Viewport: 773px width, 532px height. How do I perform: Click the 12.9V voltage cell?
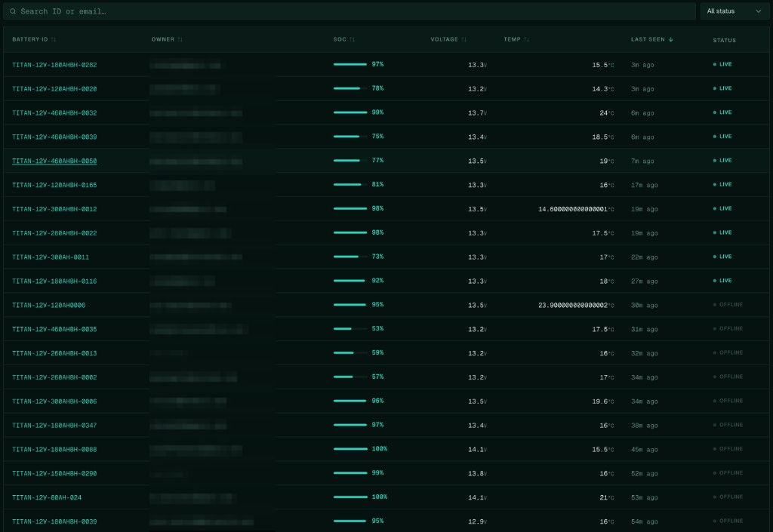click(477, 521)
